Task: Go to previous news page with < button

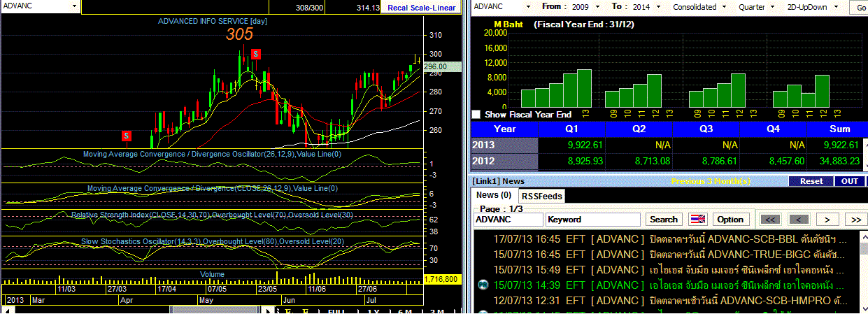Action: (799, 219)
